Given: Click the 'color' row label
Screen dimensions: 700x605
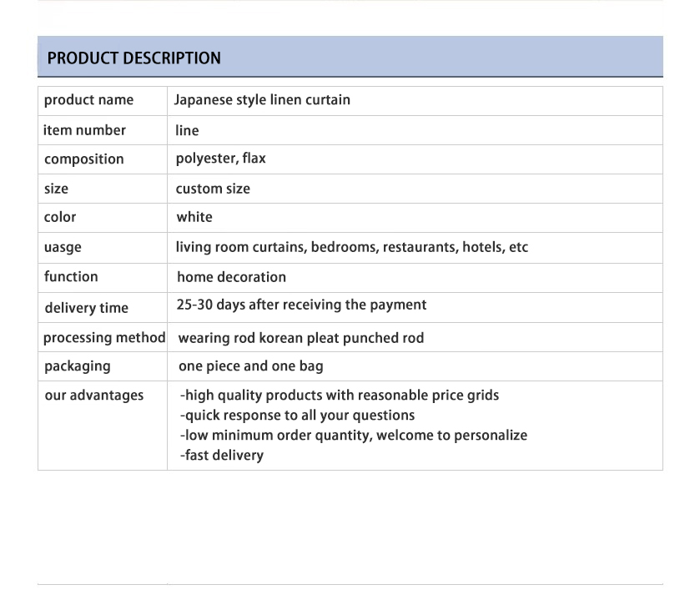Looking at the screenshot, I should tap(60, 217).
